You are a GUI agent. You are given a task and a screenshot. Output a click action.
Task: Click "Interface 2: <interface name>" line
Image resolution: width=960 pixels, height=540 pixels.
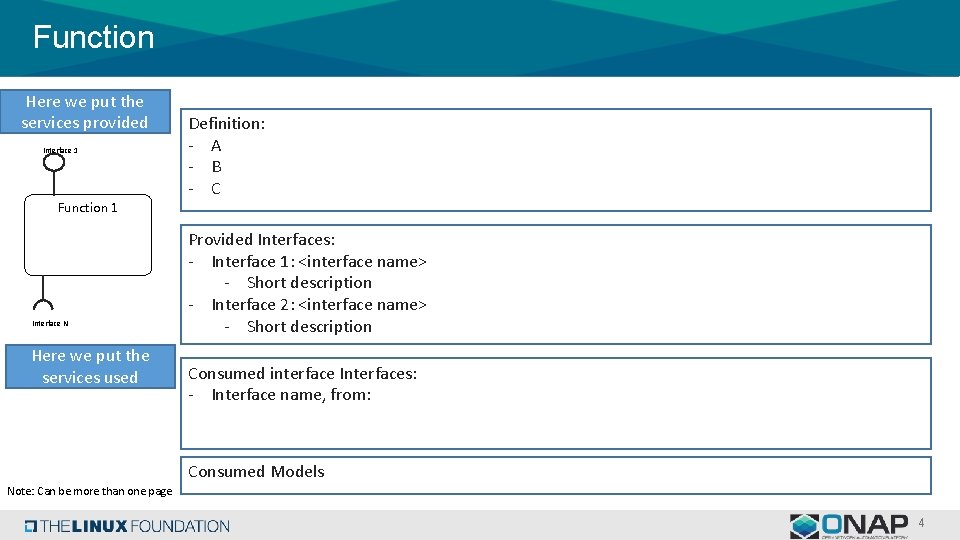[x=319, y=304]
